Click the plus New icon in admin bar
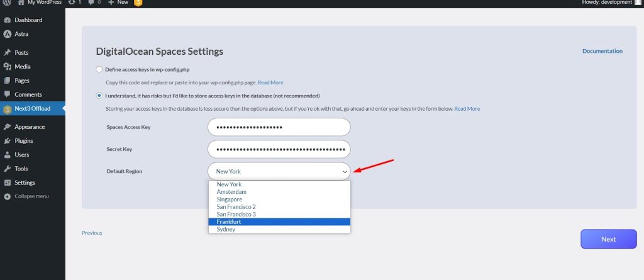This screenshot has width=644, height=280. pos(111,2)
